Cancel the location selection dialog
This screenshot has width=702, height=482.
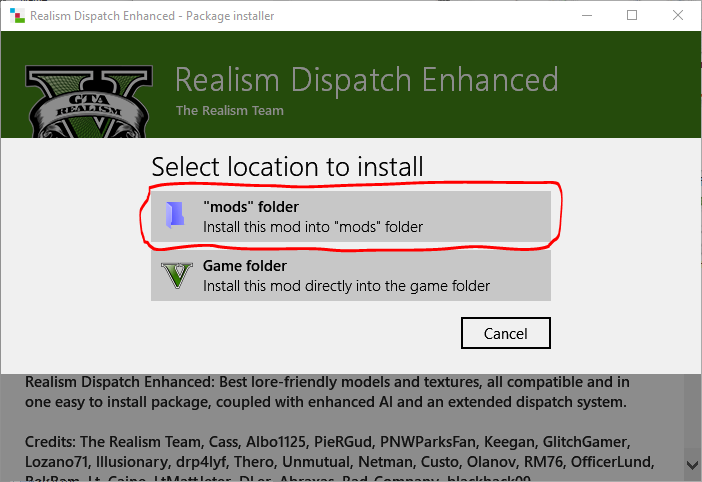[x=505, y=333]
